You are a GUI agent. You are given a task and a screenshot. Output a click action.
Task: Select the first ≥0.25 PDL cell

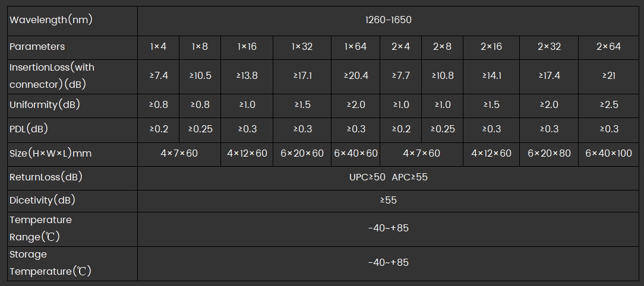click(x=200, y=129)
